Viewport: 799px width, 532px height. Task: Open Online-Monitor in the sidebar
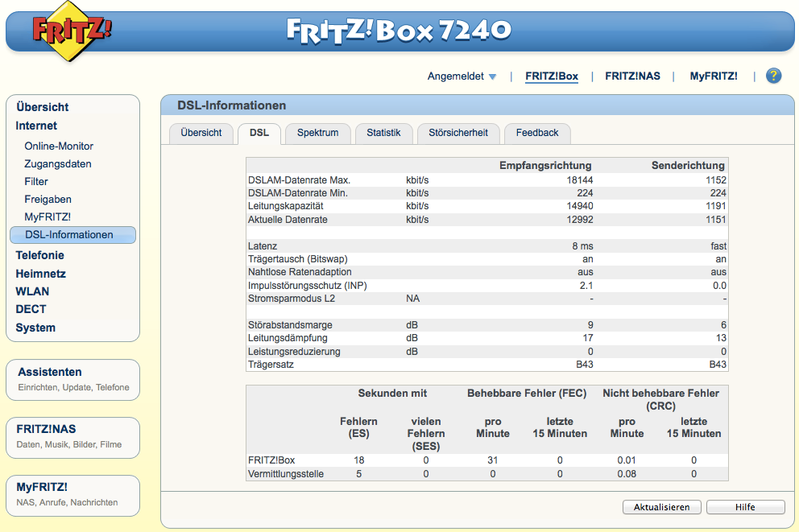click(59, 146)
